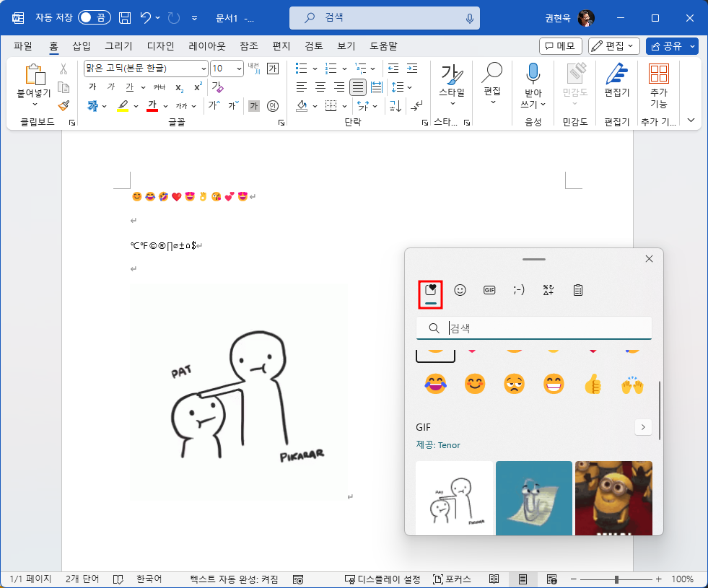Click the Clear formatting icon
The image size is (708, 588).
pyautogui.click(x=217, y=87)
